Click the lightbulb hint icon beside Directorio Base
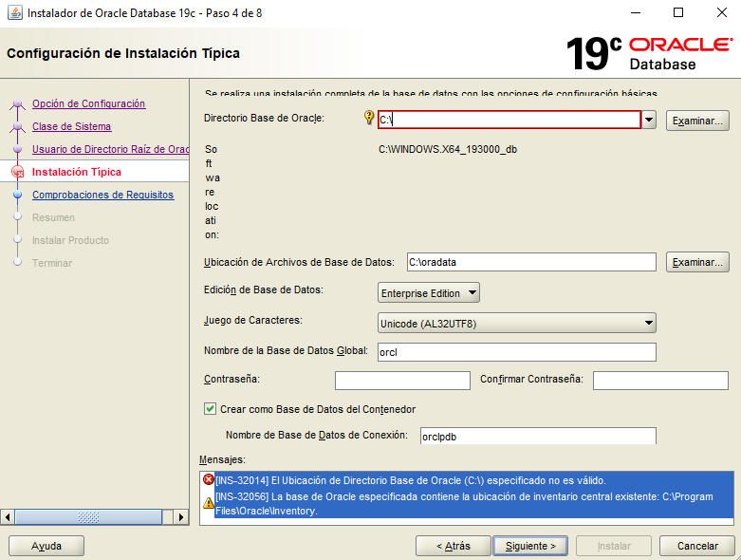 (369, 119)
